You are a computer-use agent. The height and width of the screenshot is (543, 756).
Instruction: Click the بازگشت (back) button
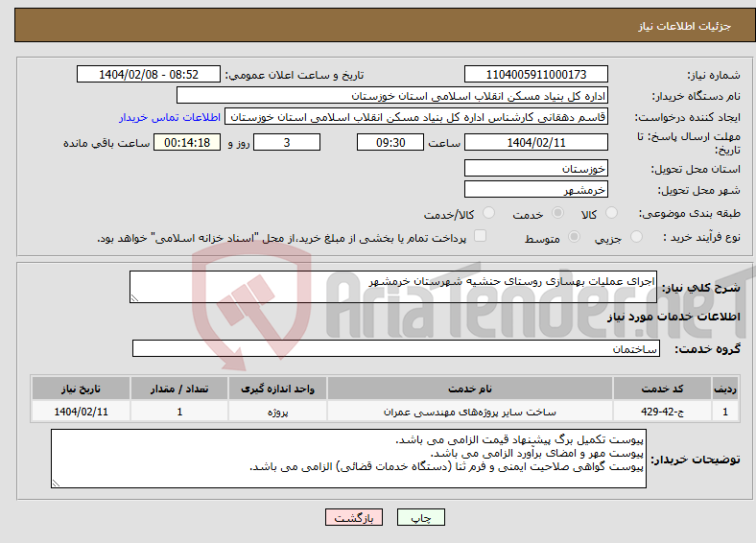(x=354, y=517)
